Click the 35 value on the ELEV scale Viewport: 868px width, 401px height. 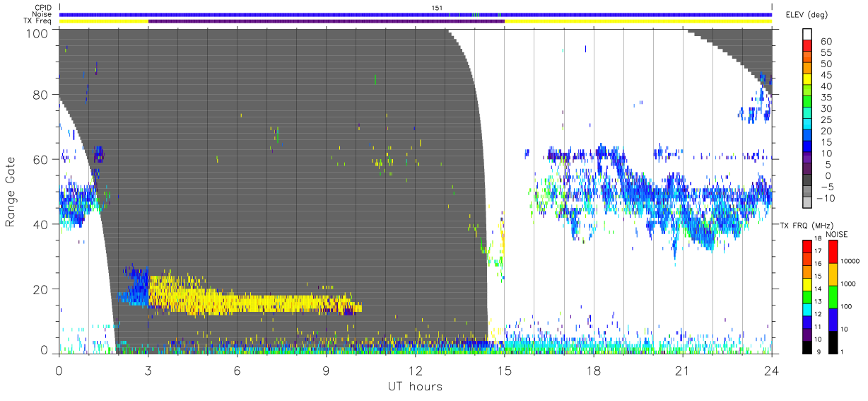click(x=825, y=98)
